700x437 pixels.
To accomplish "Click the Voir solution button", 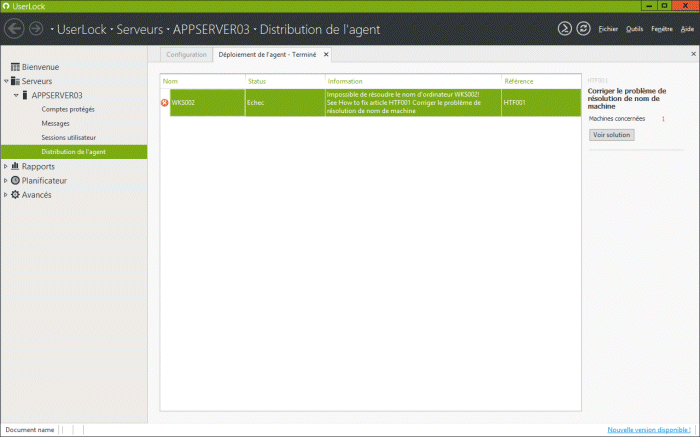I will pos(612,135).
